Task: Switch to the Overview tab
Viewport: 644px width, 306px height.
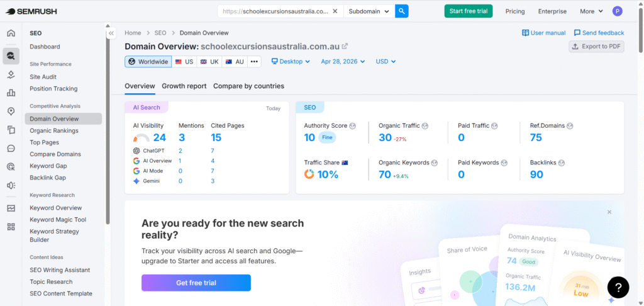Action: [140, 86]
